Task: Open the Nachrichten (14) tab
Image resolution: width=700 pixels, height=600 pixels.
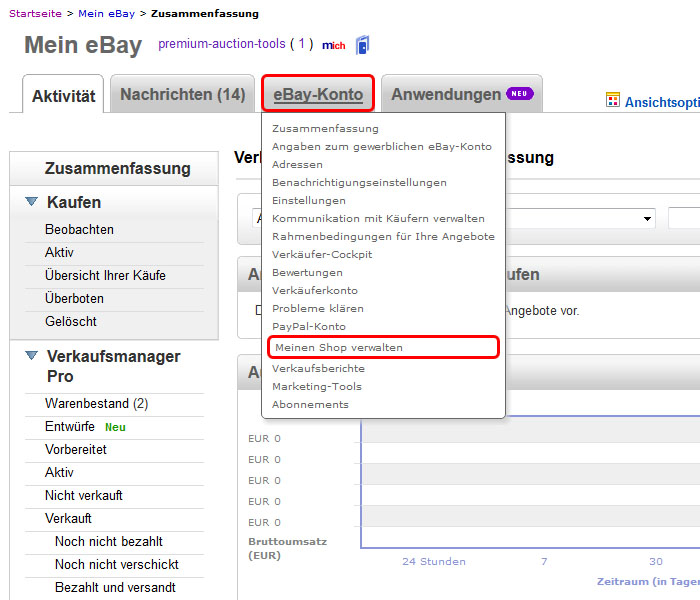Action: click(182, 94)
